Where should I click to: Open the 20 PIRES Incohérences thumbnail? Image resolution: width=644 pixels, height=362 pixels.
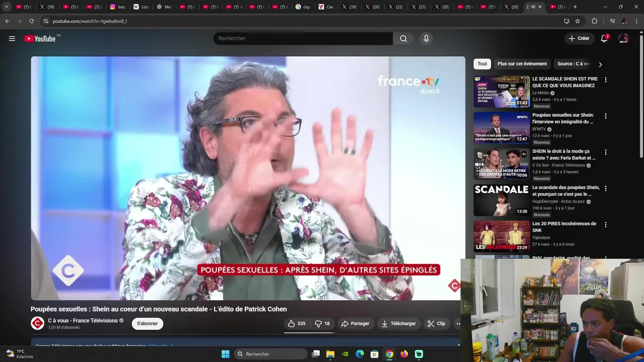[x=502, y=236]
